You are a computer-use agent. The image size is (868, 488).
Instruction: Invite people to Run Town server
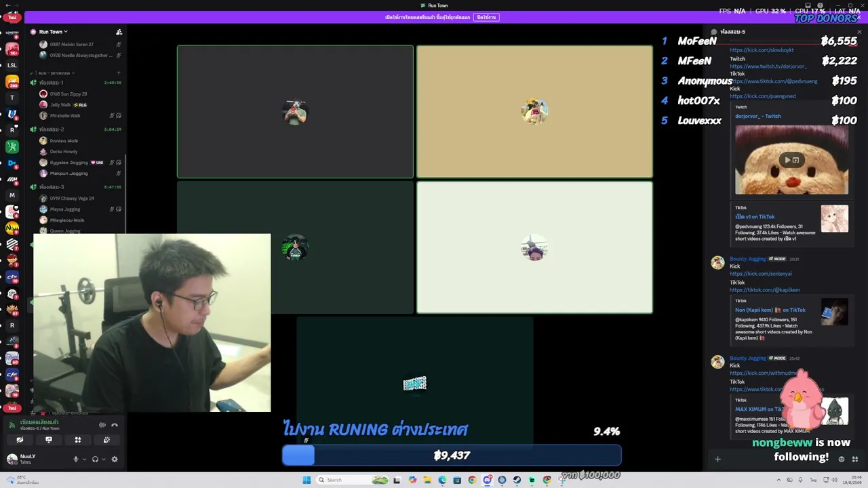point(119,32)
